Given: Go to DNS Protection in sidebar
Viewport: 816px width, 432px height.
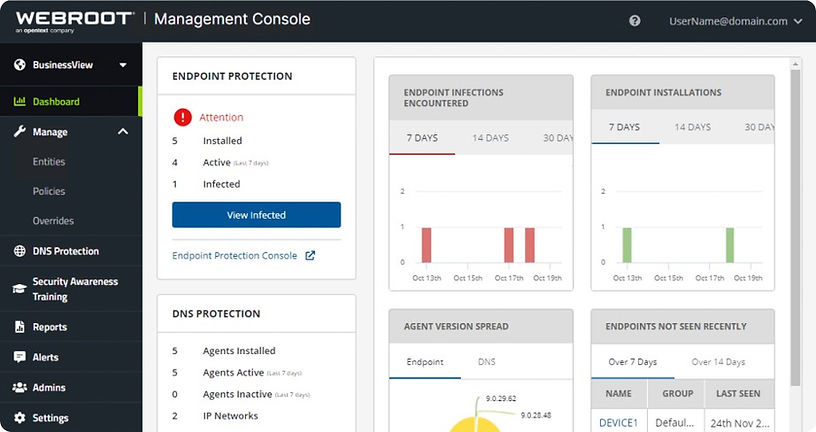Looking at the screenshot, I should click(x=71, y=251).
